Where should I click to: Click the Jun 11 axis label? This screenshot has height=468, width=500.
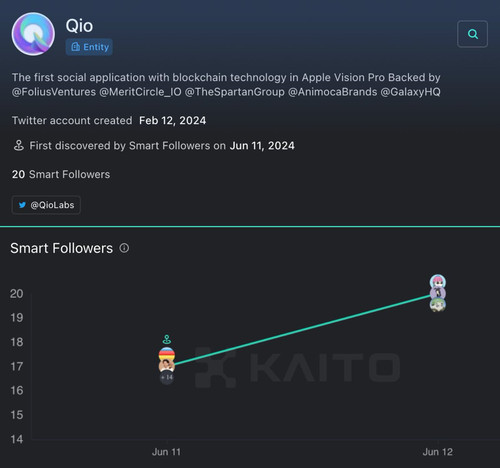[x=166, y=452]
